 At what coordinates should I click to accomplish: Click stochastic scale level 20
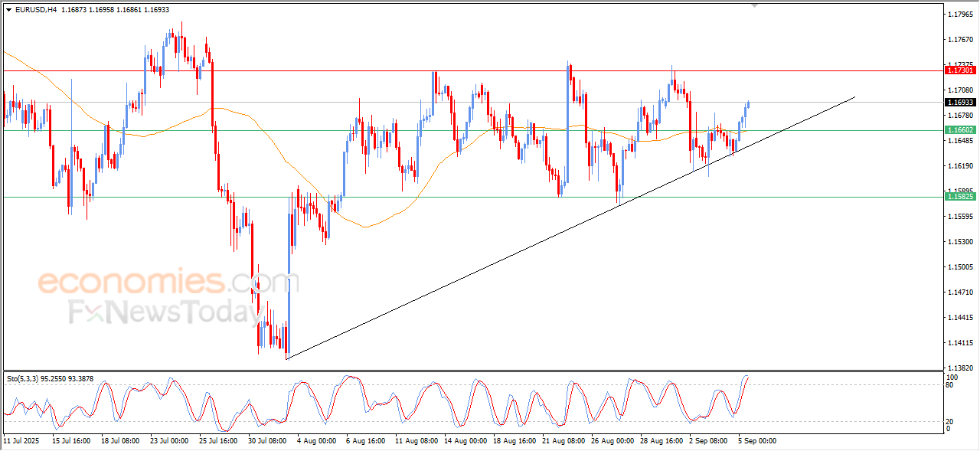click(x=951, y=421)
